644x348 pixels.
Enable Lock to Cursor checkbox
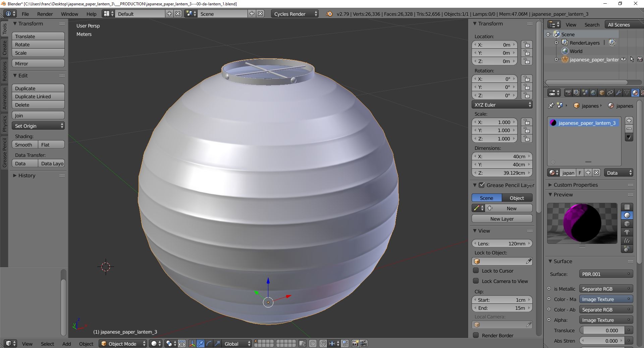[476, 271]
